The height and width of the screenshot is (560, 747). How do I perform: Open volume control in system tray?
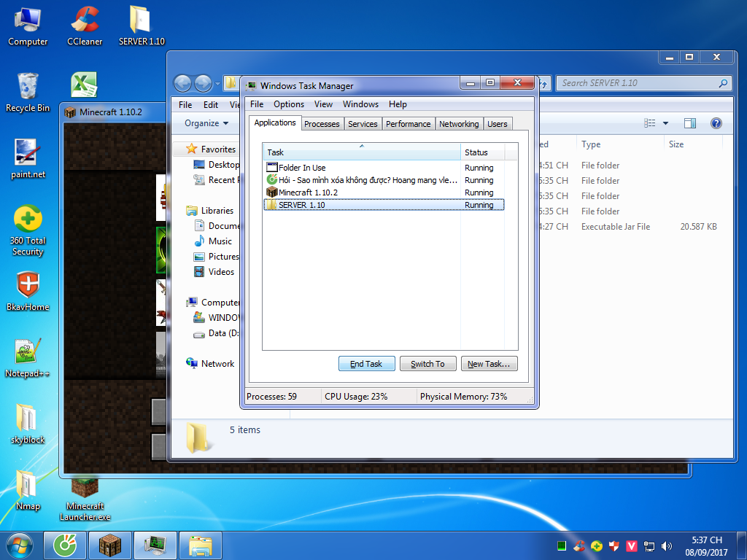[x=667, y=546]
